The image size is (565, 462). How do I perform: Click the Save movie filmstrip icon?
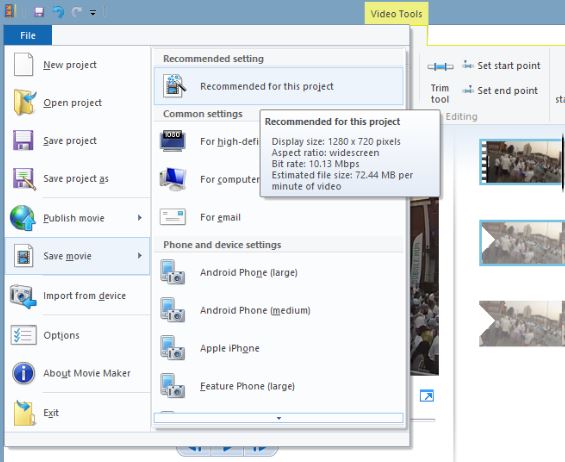pyautogui.click(x=24, y=256)
